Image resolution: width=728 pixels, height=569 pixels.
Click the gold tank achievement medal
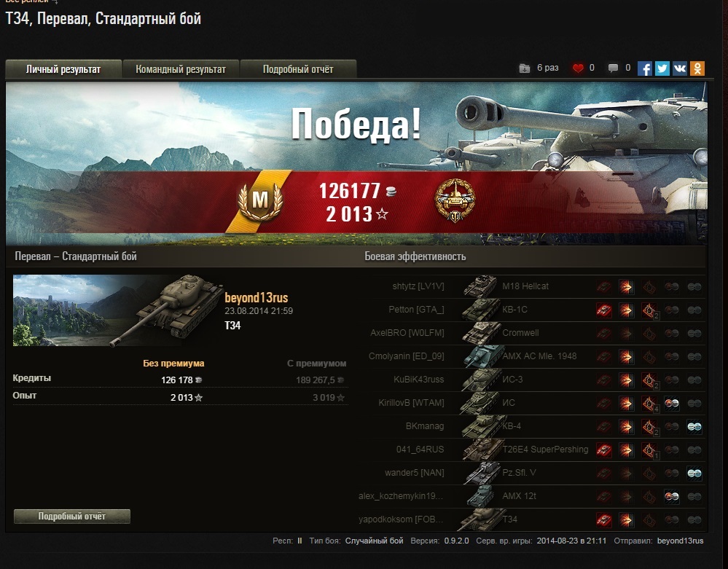455,200
